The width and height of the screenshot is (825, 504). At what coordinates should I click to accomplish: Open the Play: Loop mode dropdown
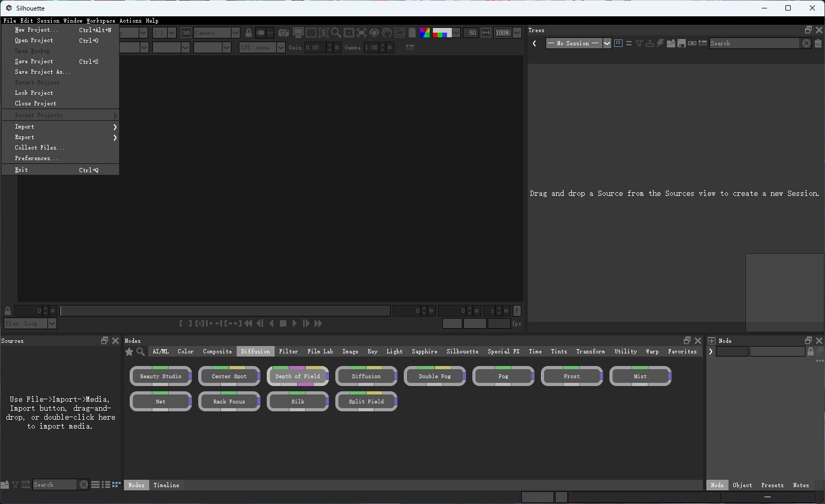(x=30, y=323)
